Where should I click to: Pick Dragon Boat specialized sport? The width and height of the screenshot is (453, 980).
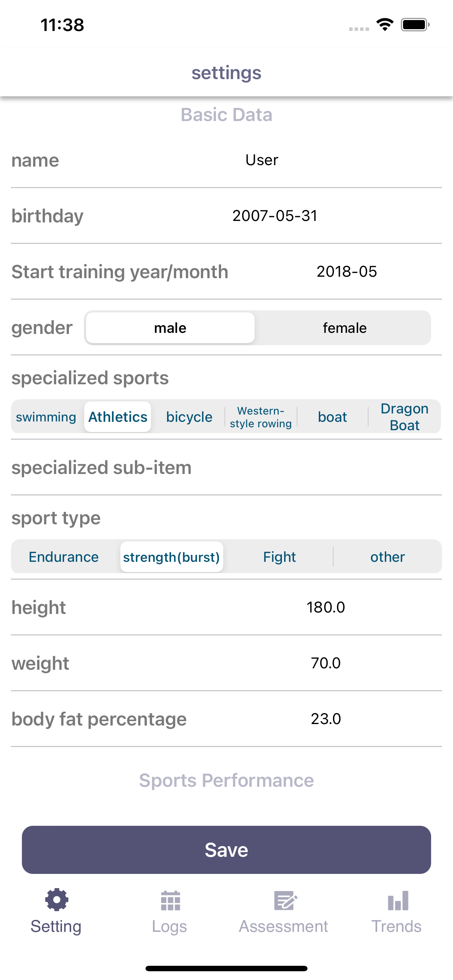pos(404,417)
